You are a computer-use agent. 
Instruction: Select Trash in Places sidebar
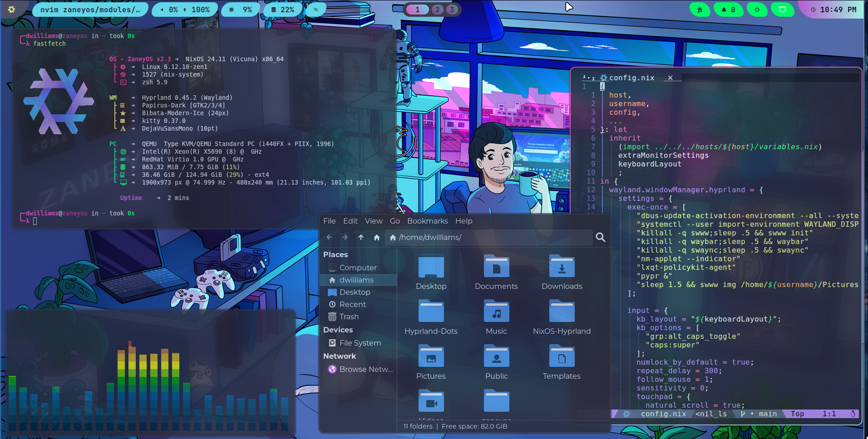pos(349,317)
